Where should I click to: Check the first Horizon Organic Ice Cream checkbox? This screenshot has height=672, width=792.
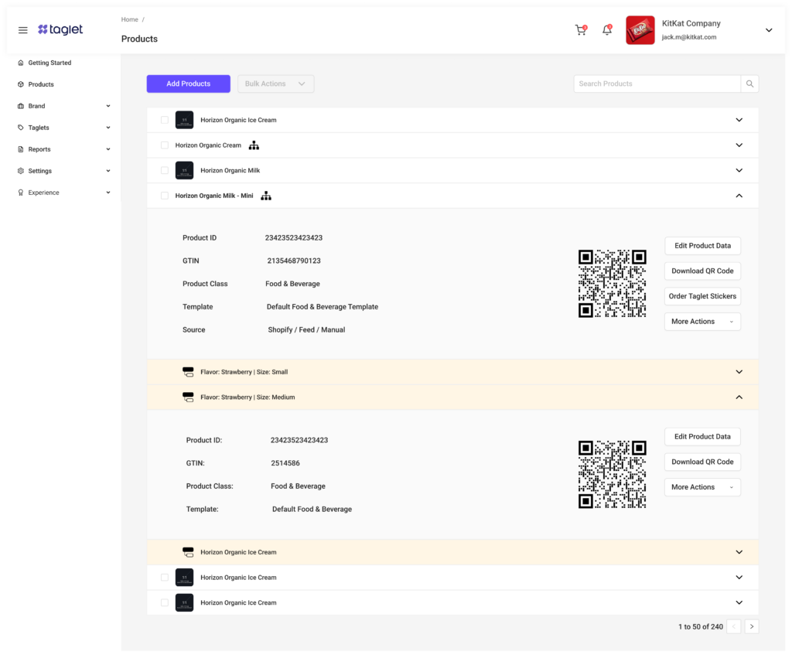pos(165,120)
